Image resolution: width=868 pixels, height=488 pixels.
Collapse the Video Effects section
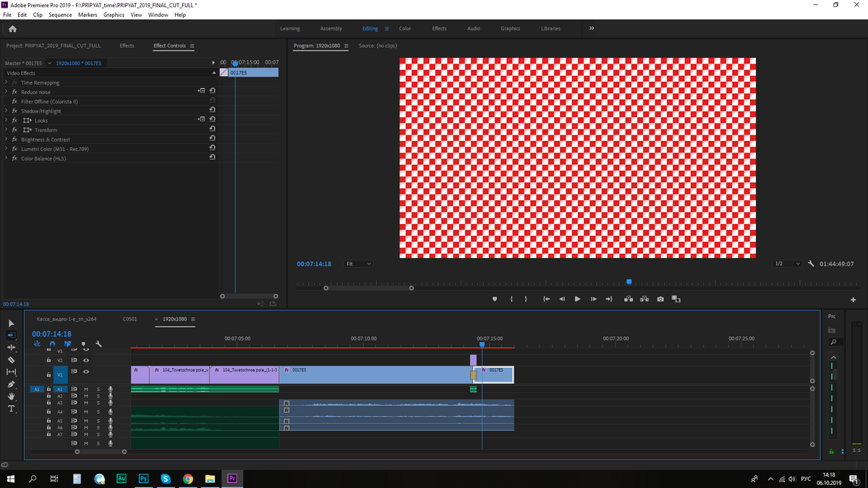coord(213,73)
